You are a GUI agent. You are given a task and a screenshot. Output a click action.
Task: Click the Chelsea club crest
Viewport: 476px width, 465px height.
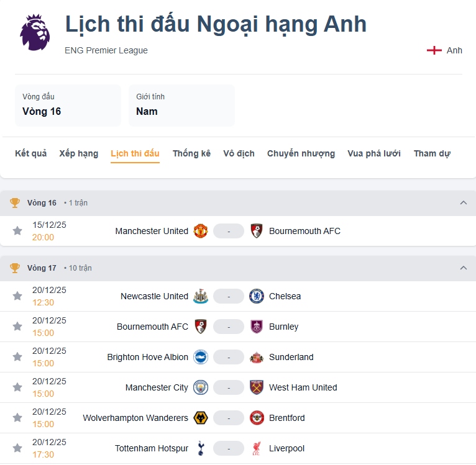coord(256,296)
